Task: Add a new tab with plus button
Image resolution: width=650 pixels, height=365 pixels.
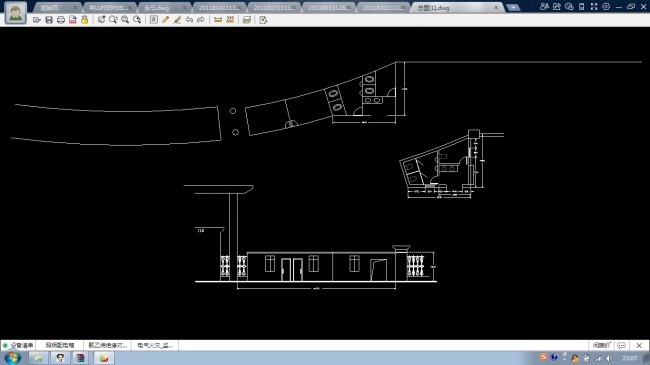Action: [513, 7]
